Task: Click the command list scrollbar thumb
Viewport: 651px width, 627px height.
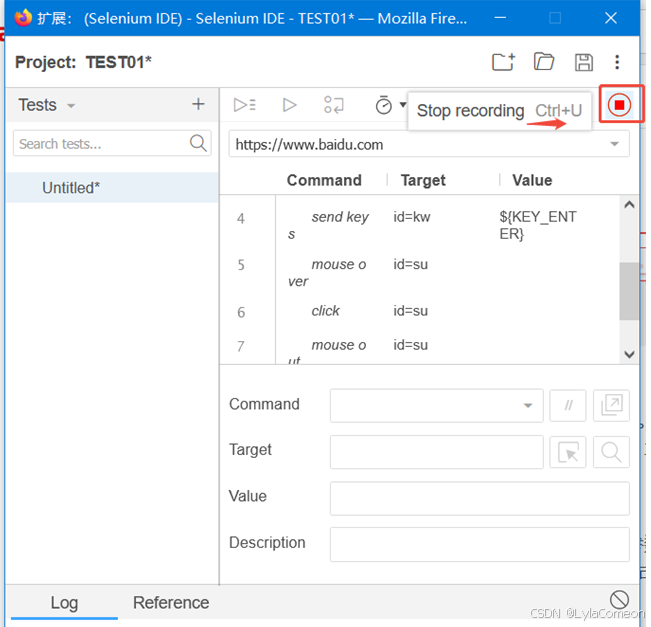Action: point(629,291)
